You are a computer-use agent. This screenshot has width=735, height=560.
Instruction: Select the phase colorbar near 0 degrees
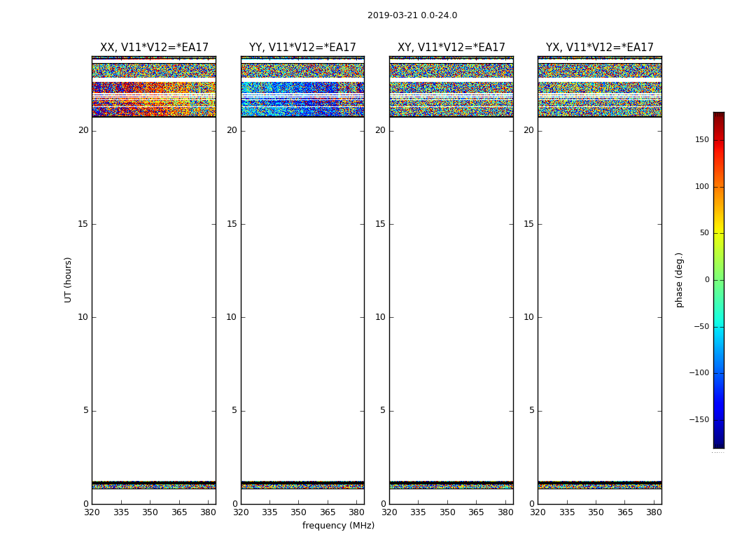coord(719,280)
